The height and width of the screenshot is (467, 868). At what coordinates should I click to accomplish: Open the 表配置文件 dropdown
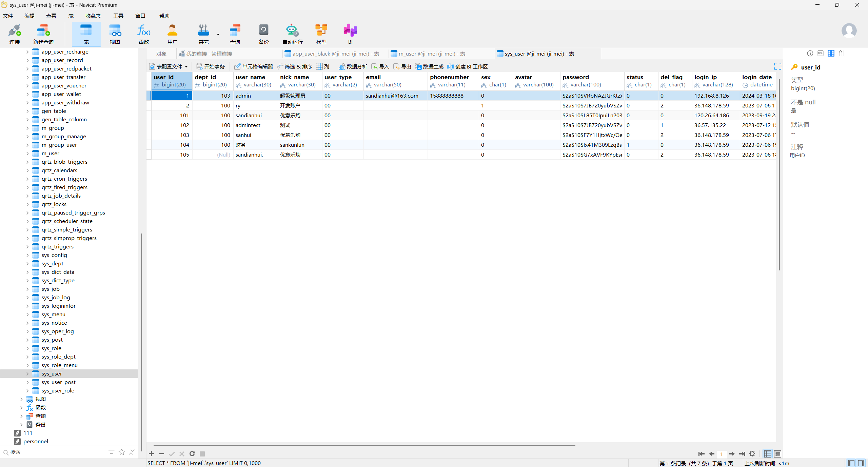click(x=169, y=66)
